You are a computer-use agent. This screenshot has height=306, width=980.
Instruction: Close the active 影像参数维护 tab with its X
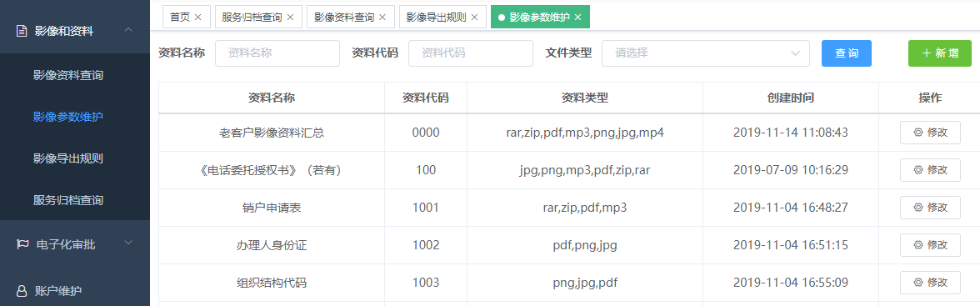577,17
